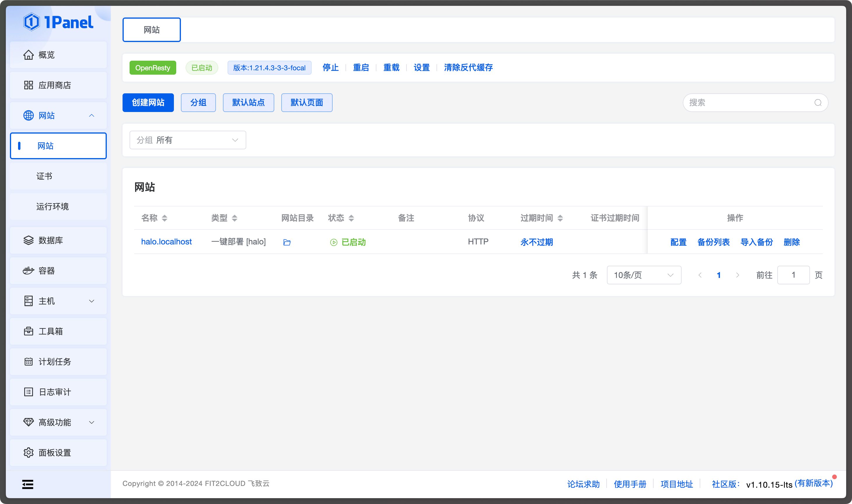Open the App Store grid icon

(x=29, y=85)
